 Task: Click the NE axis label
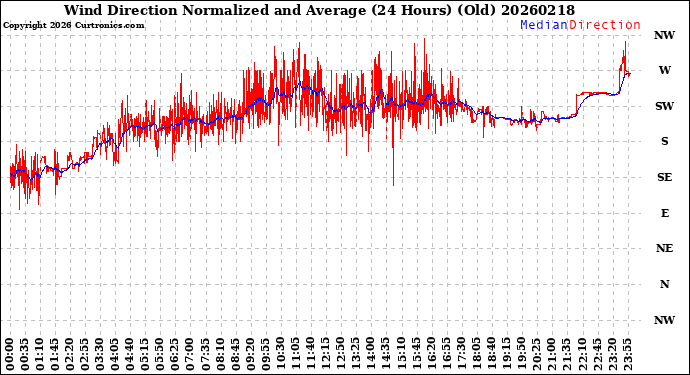coord(664,249)
